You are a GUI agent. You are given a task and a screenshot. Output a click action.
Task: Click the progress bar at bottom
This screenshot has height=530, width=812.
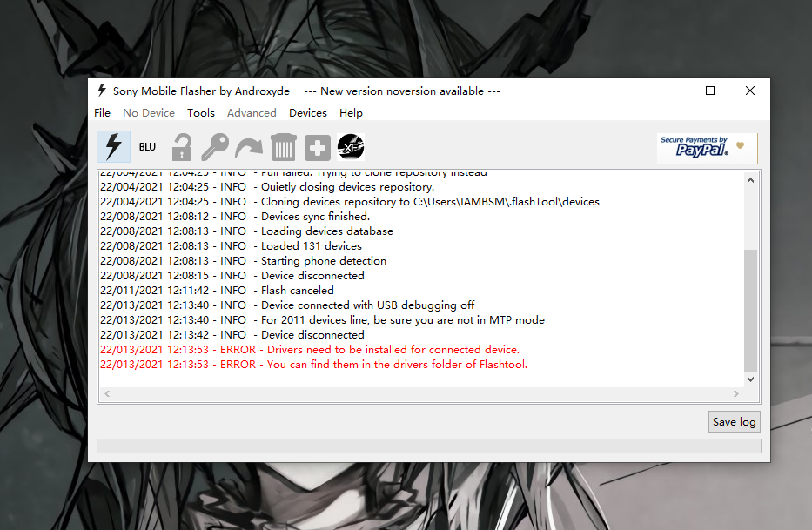click(x=429, y=446)
